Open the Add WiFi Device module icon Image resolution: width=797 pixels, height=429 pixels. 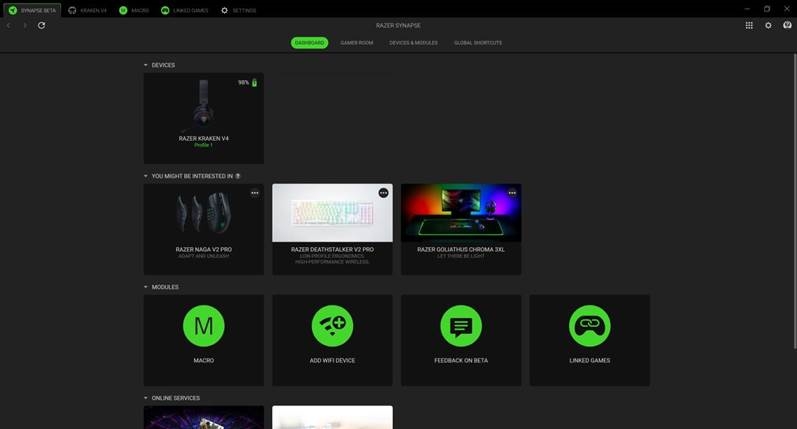(x=332, y=326)
